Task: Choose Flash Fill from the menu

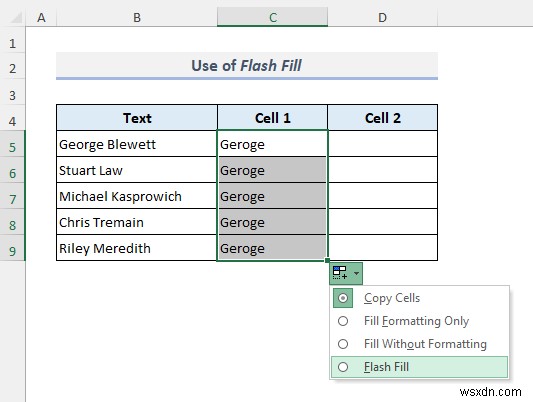Action: [x=419, y=367]
